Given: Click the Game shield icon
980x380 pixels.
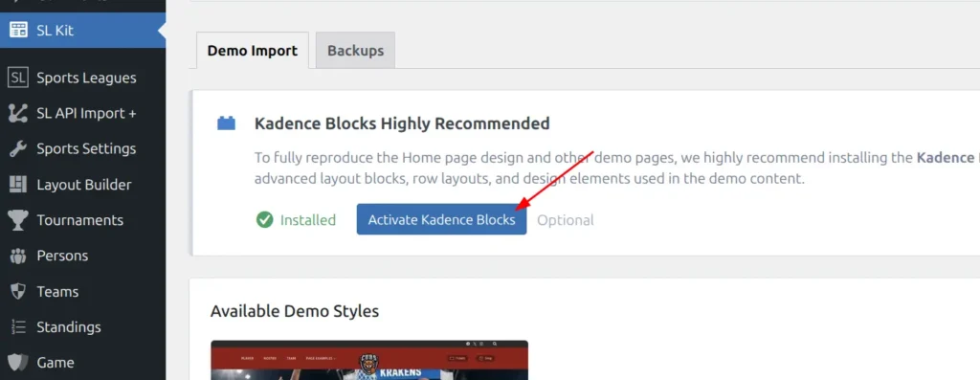Looking at the screenshot, I should (18, 363).
